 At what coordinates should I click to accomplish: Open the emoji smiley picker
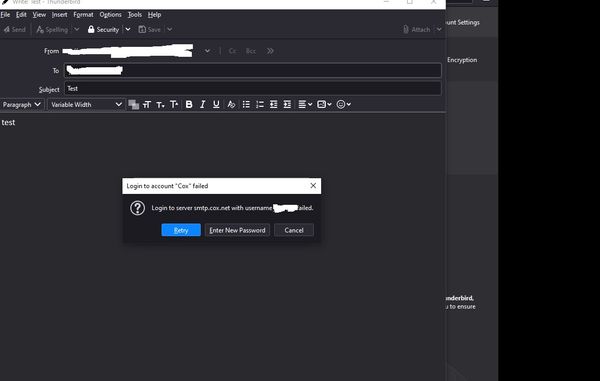click(x=343, y=104)
